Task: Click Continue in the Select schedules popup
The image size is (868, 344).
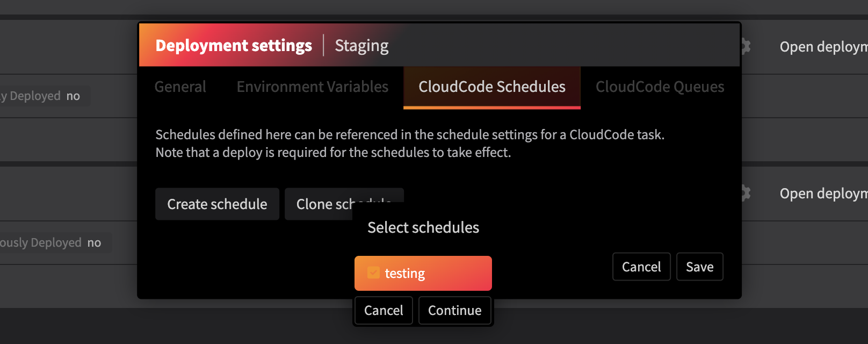Action: pos(455,311)
